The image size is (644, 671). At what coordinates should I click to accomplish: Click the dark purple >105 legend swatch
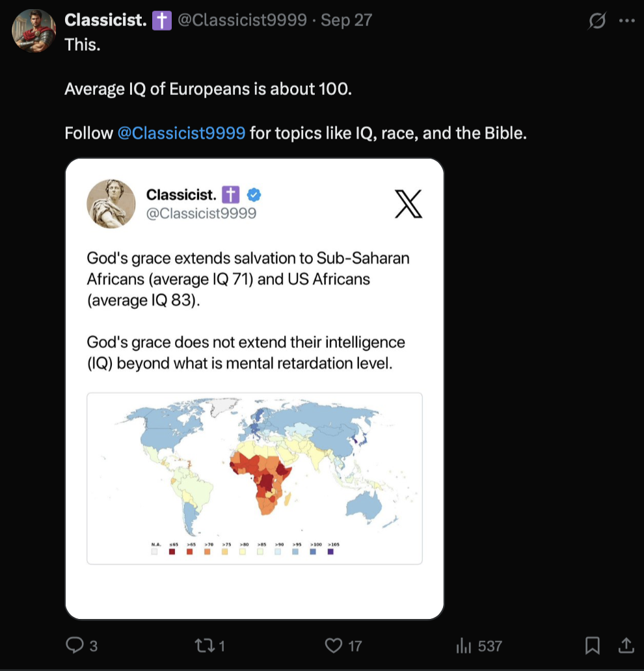pyautogui.click(x=330, y=551)
